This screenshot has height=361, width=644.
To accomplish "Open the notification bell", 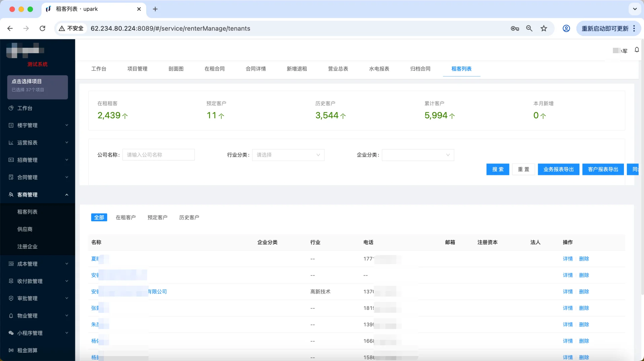I will pos(637,49).
